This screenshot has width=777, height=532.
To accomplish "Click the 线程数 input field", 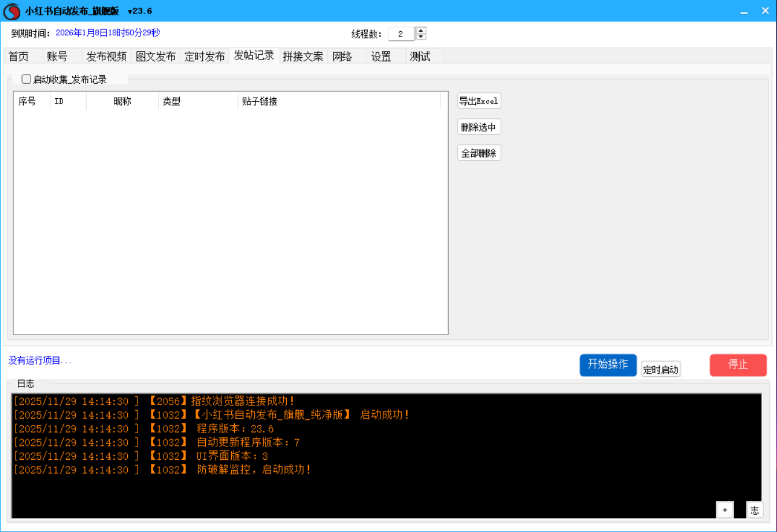I will [x=401, y=34].
